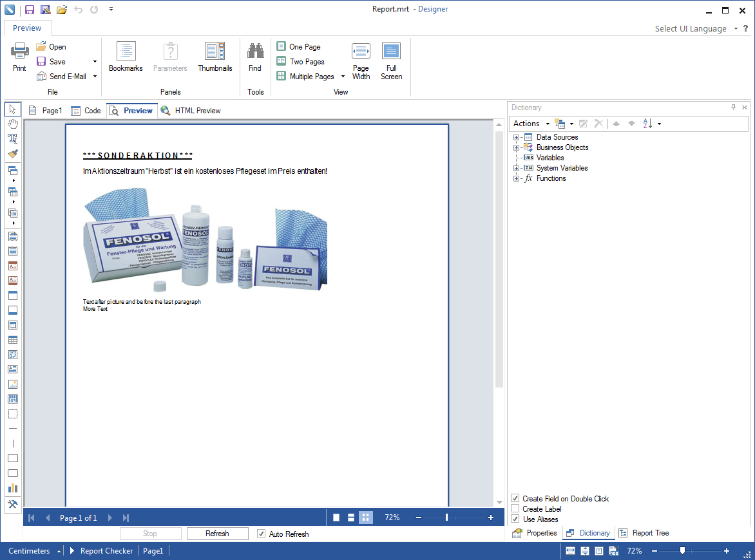Viewport: 755px width, 560px height.
Task: Open the toolbox settings wrench icon
Action: point(12,504)
